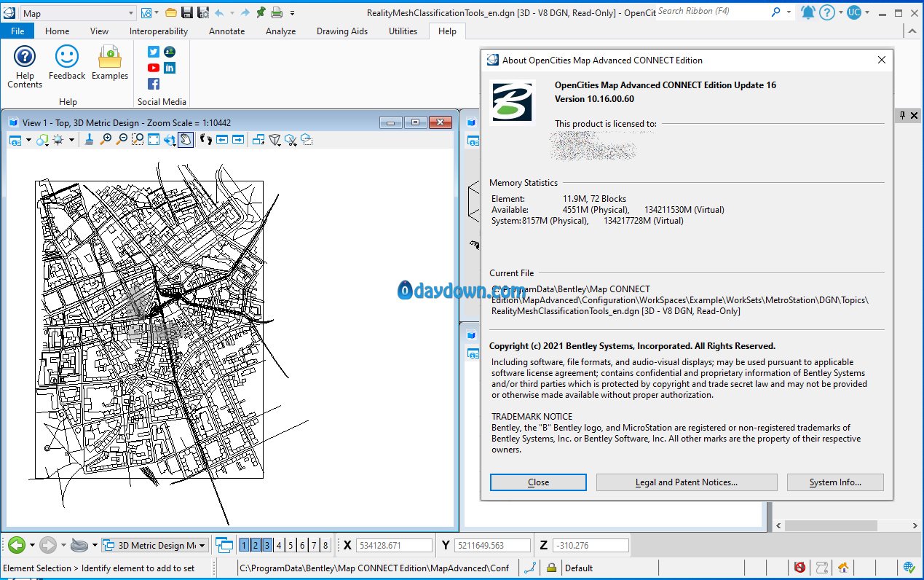Click the Zoom In magnifier
Screen dimensions: 924x580
pos(106,139)
